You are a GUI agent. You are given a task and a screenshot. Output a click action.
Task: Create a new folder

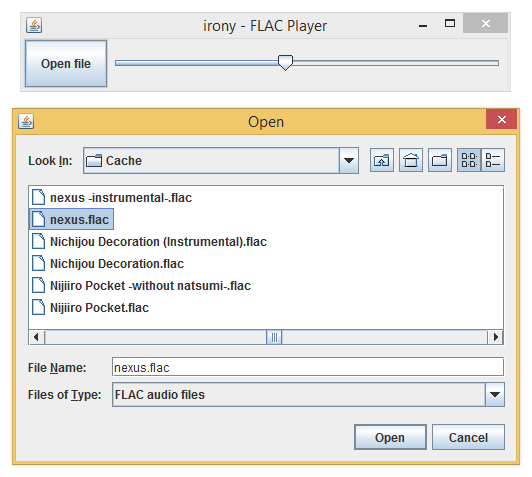coord(440,160)
